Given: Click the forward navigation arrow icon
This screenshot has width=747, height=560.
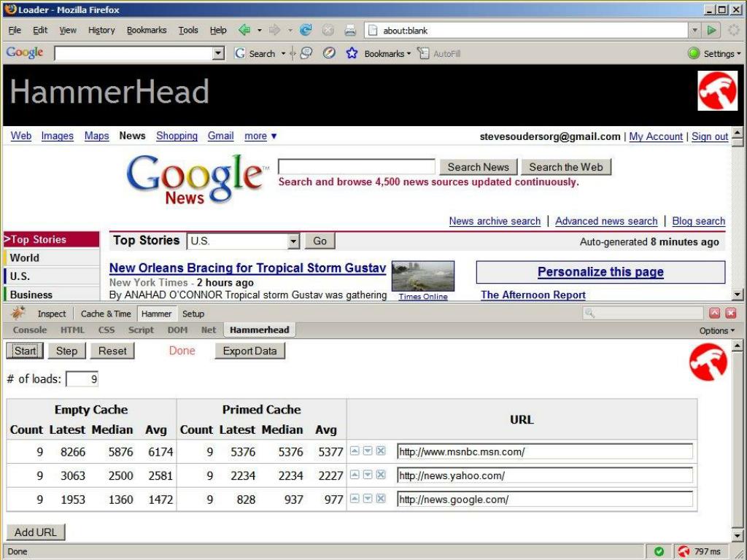Looking at the screenshot, I should tap(274, 30).
